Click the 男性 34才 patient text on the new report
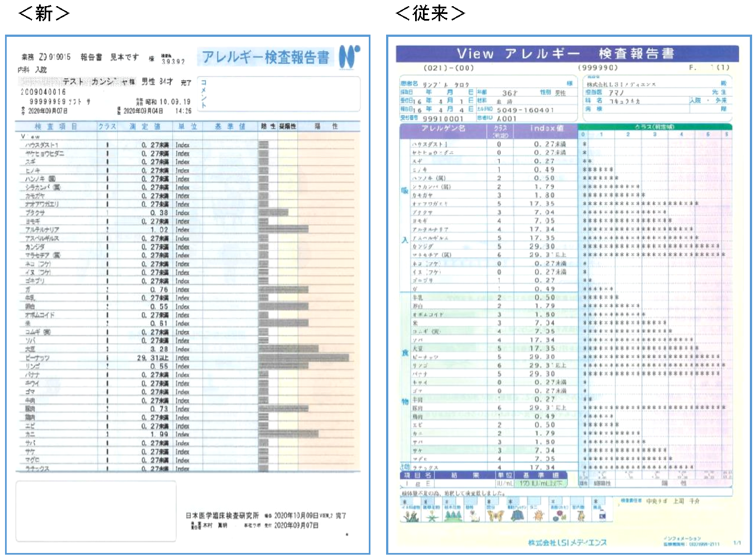756x558 pixels. 157,81
